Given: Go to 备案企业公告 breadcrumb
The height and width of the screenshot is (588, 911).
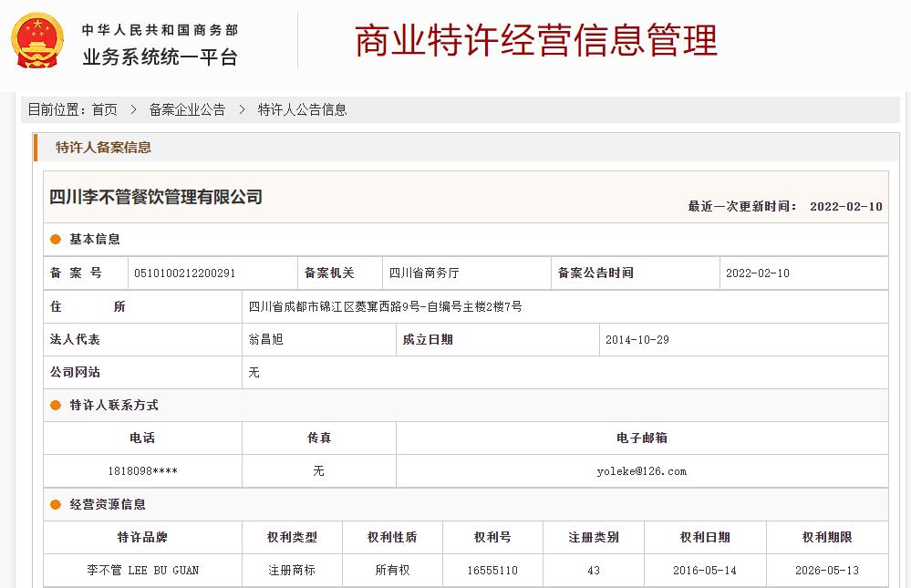Looking at the screenshot, I should 187,109.
